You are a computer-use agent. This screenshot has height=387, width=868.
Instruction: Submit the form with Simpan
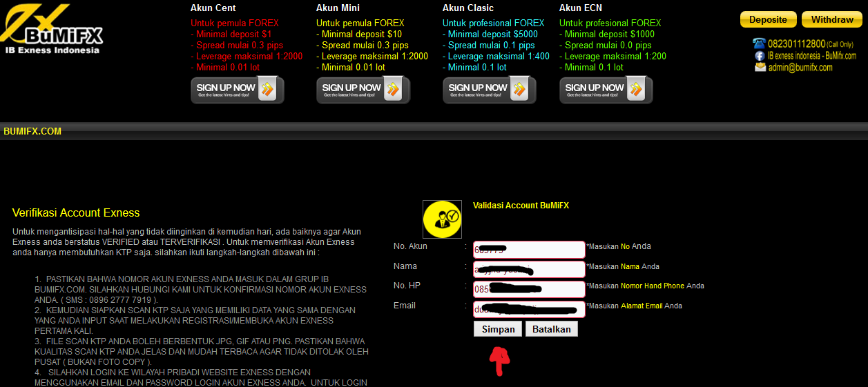tap(498, 329)
